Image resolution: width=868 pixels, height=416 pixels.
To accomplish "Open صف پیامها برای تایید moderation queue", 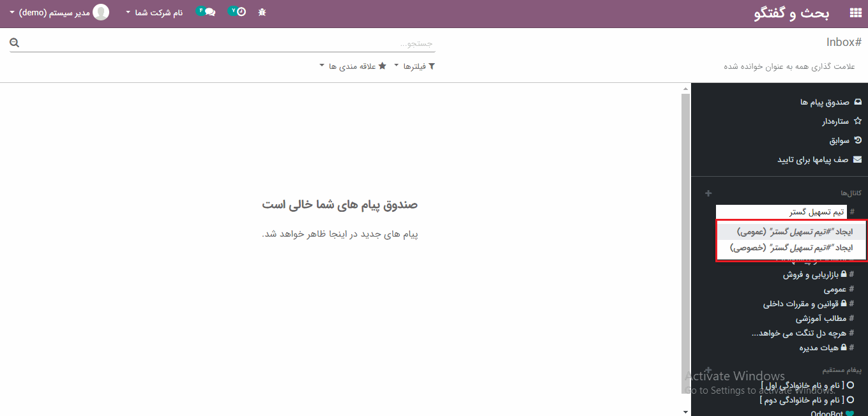I will click(813, 160).
